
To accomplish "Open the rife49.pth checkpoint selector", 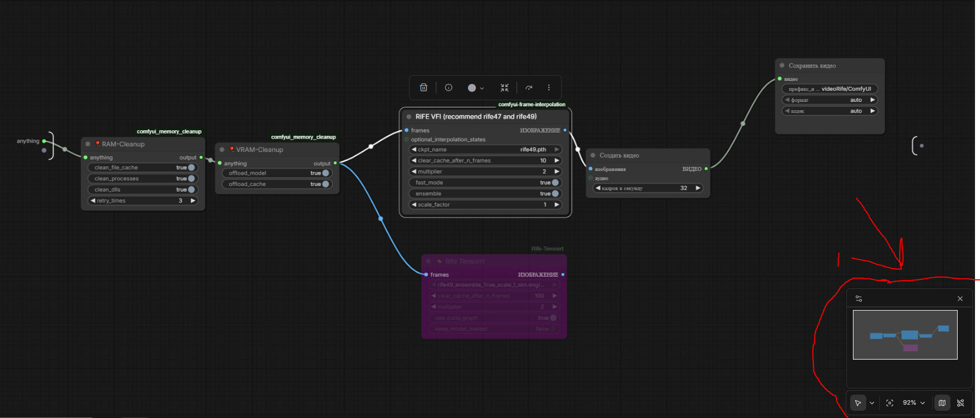I will click(x=485, y=150).
